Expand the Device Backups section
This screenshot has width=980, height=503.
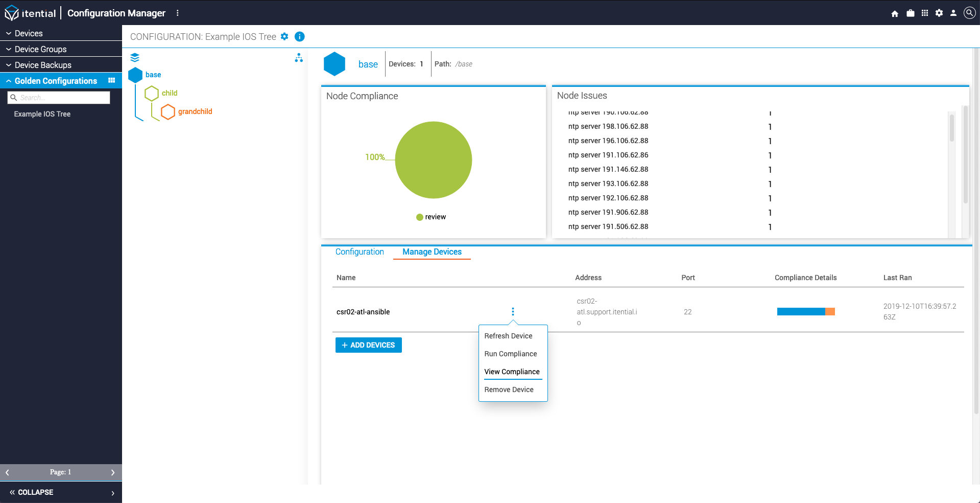(61, 65)
